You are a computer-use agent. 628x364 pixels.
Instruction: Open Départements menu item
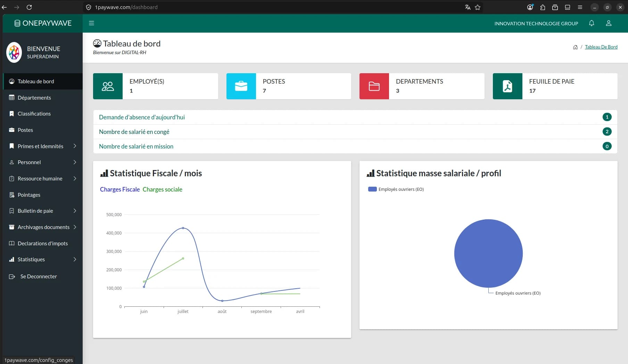[x=43, y=98]
